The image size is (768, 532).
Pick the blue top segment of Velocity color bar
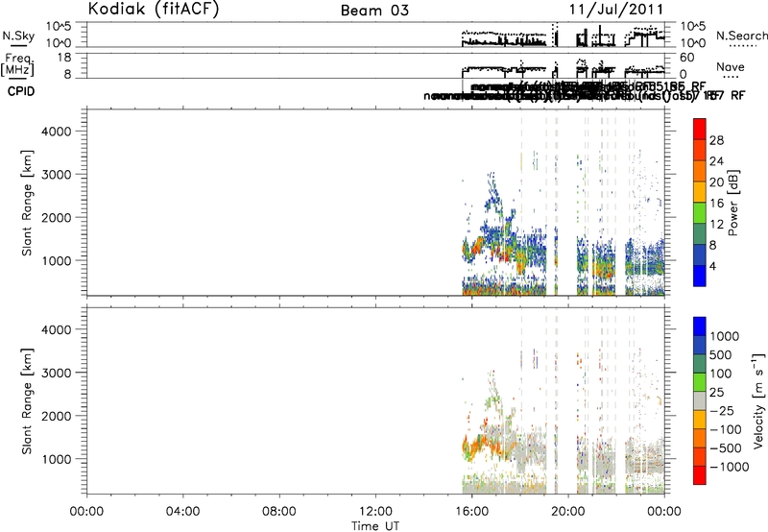[x=700, y=326]
